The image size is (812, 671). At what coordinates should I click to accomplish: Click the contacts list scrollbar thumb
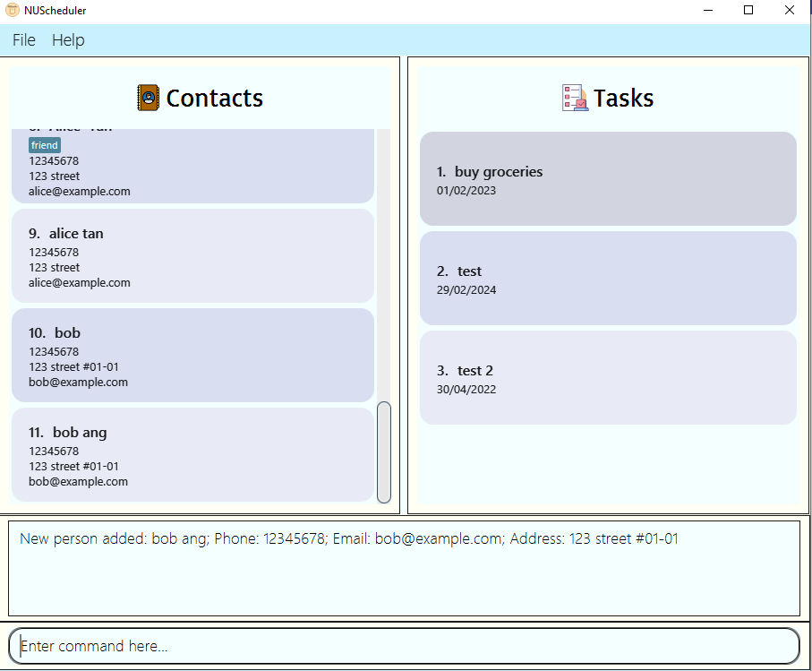point(384,452)
